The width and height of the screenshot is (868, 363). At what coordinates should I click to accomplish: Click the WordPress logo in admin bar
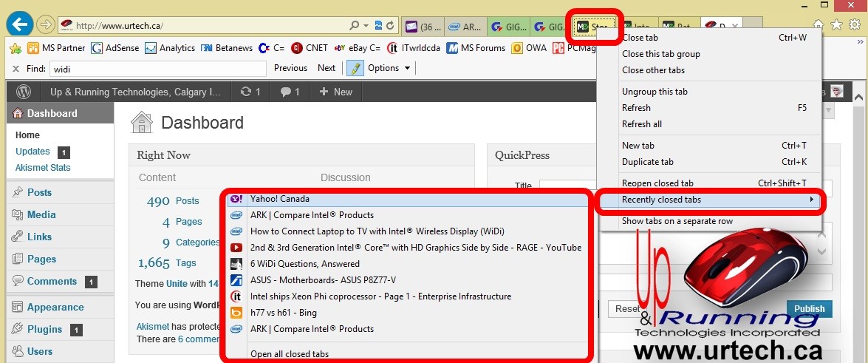point(24,92)
